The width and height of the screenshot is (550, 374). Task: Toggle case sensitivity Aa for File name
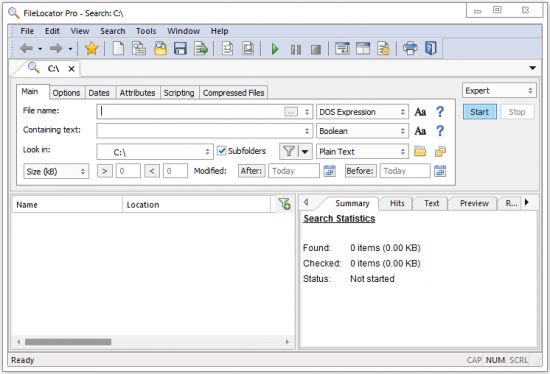tap(420, 112)
